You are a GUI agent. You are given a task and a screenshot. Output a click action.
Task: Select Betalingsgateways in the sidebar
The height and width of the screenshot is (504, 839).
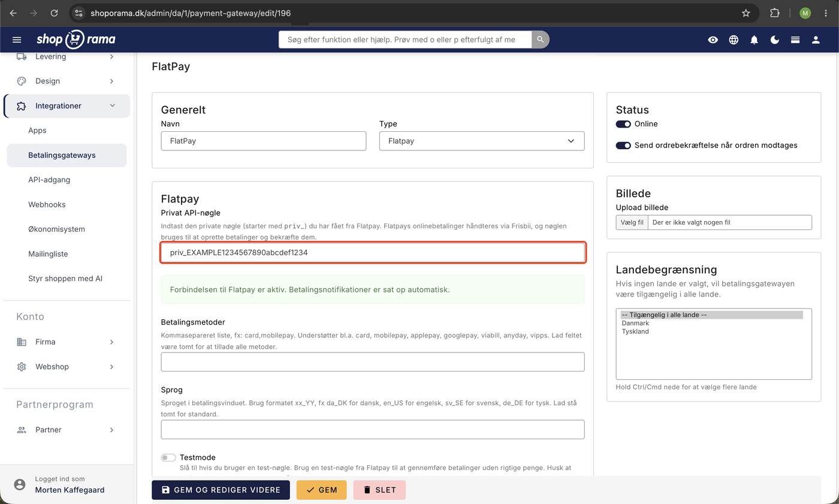[x=67, y=155]
